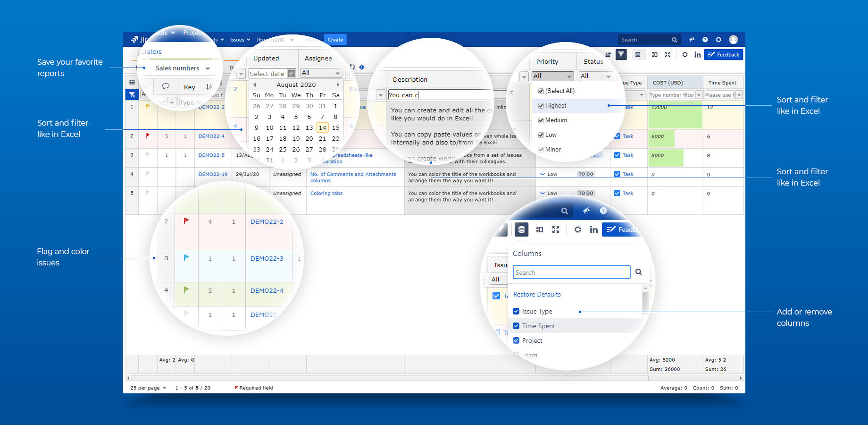
Task: Click the blue diamond info icon
Action: (362, 67)
